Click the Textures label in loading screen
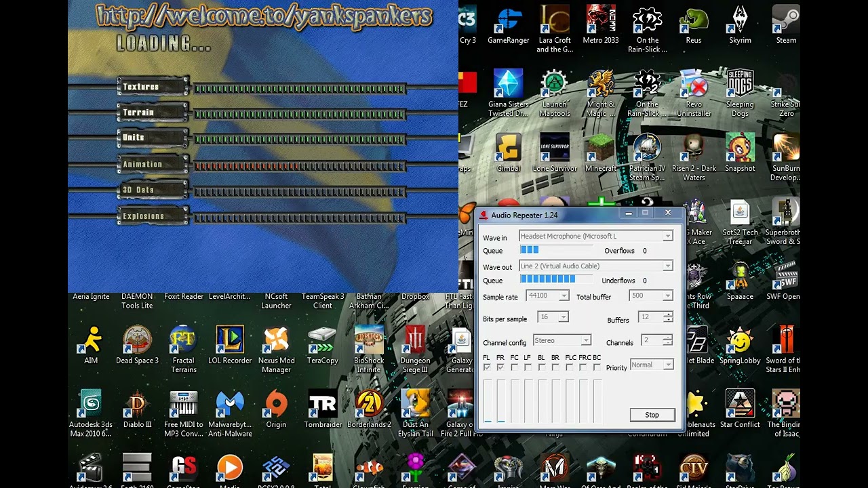 tap(141, 87)
